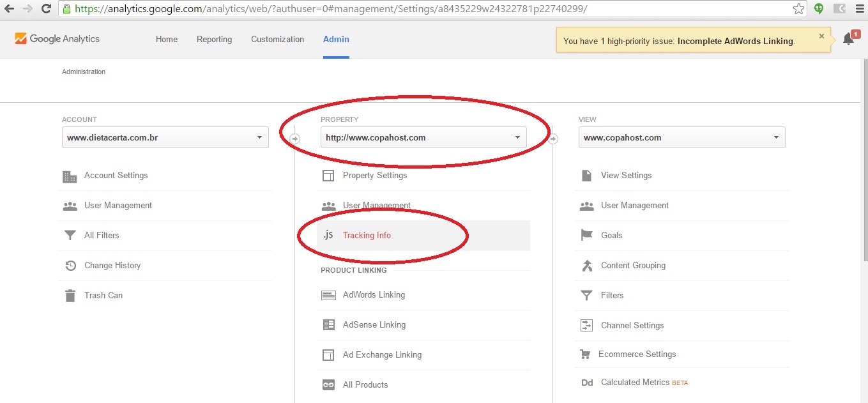Open Property Settings
The width and height of the screenshot is (868, 403).
[x=375, y=175]
